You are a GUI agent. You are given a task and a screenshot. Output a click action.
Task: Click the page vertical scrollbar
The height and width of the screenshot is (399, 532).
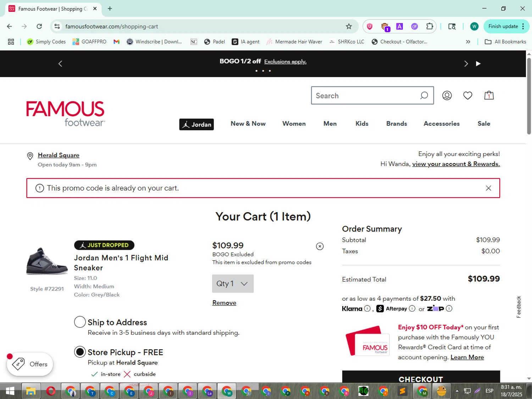pos(529,96)
